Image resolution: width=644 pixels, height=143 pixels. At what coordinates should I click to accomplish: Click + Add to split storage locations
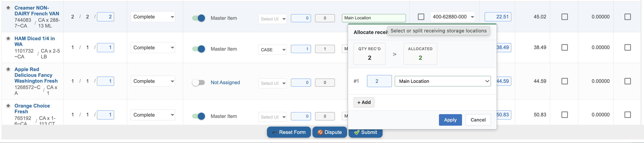(364, 103)
